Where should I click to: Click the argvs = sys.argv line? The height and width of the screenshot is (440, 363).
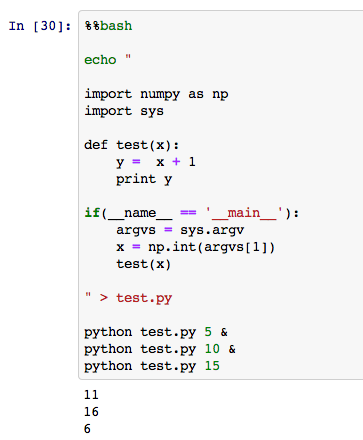tap(180, 230)
